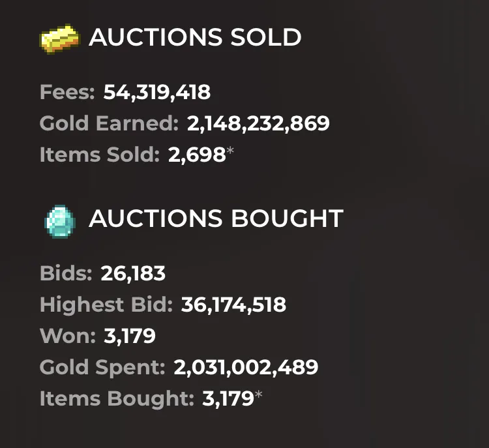Select the AUCTIONS BOUGHT heading

click(x=216, y=219)
